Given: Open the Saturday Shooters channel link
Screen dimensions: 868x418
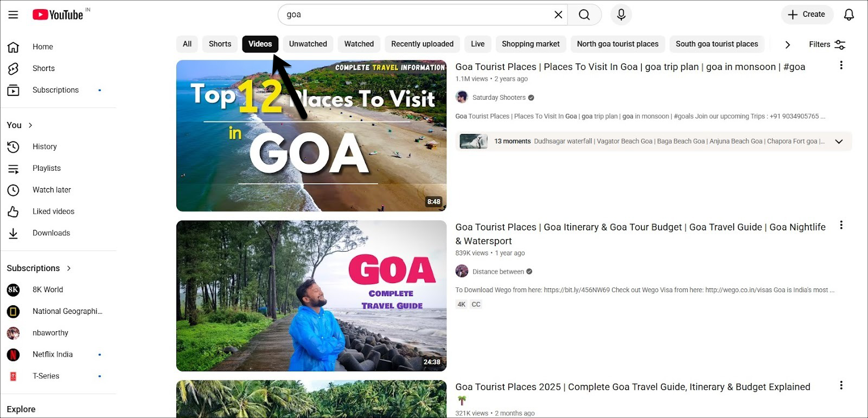Looking at the screenshot, I should [x=499, y=98].
